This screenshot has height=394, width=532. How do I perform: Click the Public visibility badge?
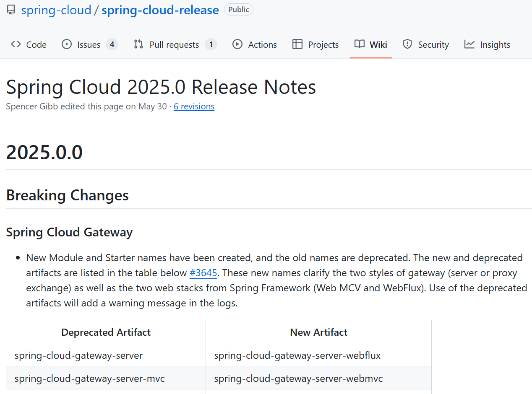pyautogui.click(x=238, y=10)
